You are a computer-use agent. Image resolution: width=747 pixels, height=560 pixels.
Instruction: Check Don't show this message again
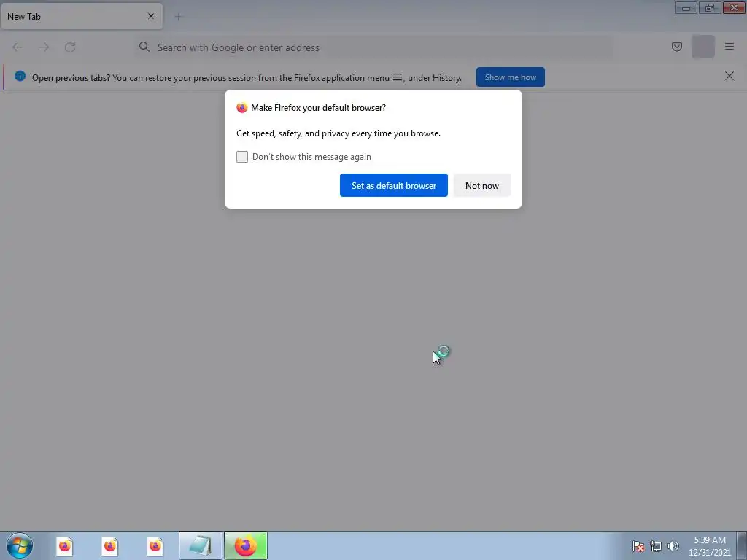click(x=242, y=157)
